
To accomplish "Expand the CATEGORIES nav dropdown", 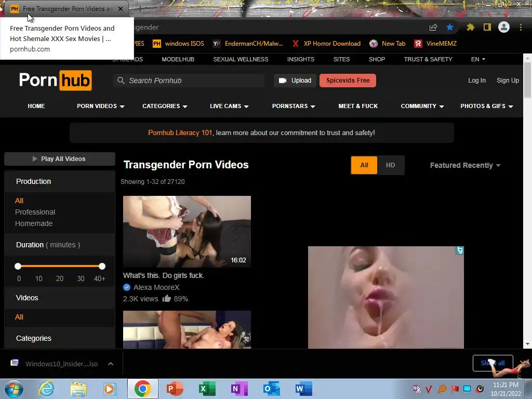I will [x=165, y=106].
